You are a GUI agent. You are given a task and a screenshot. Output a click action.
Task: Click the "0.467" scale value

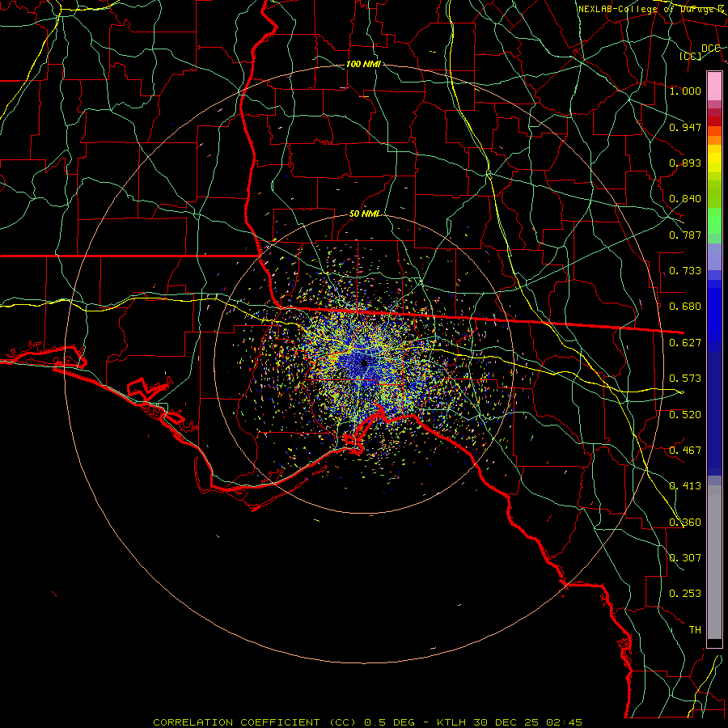(x=685, y=451)
